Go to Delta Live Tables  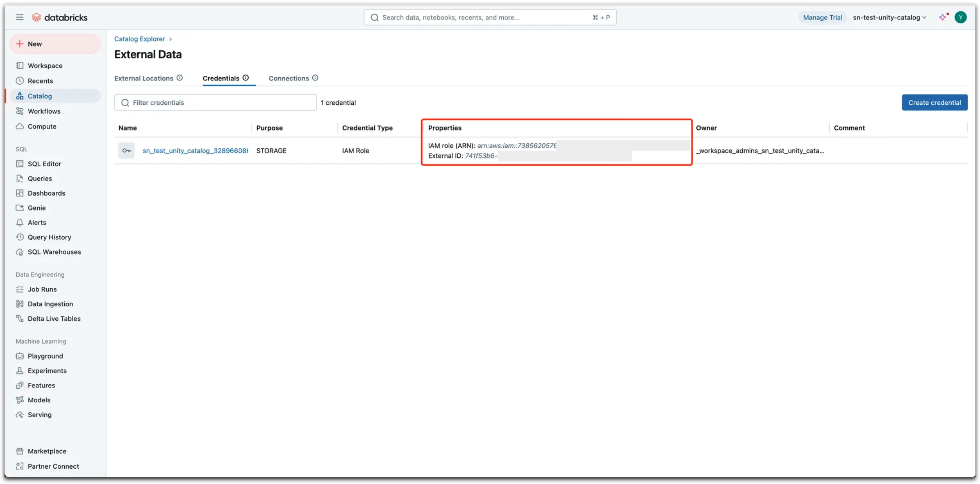coord(54,318)
